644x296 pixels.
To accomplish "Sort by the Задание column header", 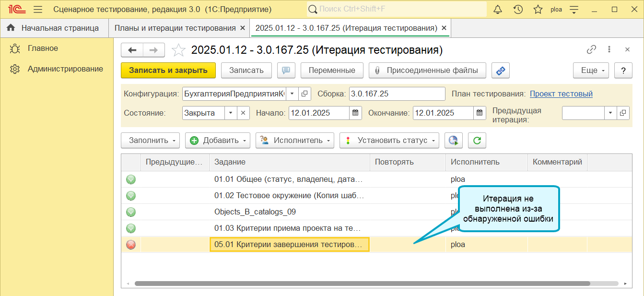I will [290, 162].
